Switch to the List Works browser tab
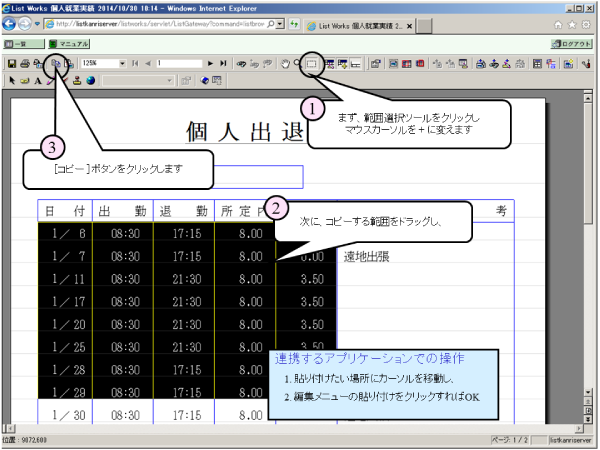Viewport: 600px width, 450px height. pyautogui.click(x=360, y=23)
